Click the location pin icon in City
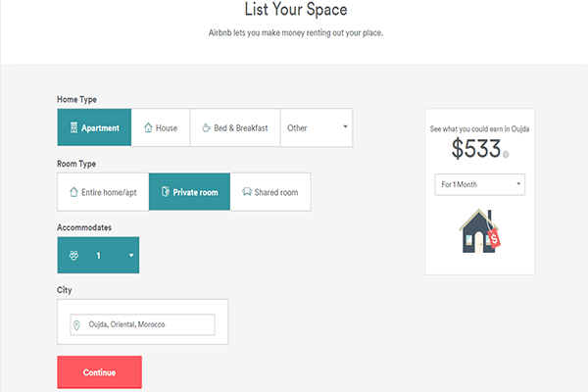The height and width of the screenshot is (392, 588). point(76,324)
